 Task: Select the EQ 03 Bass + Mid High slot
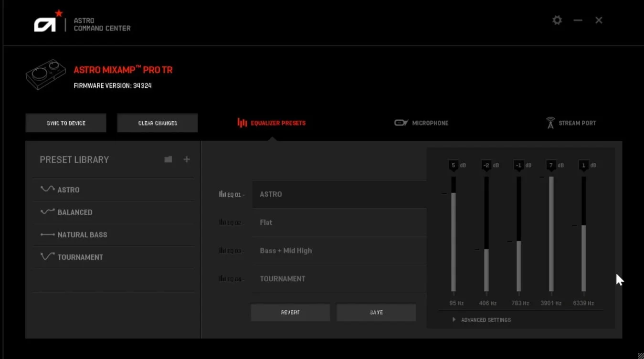(x=339, y=251)
